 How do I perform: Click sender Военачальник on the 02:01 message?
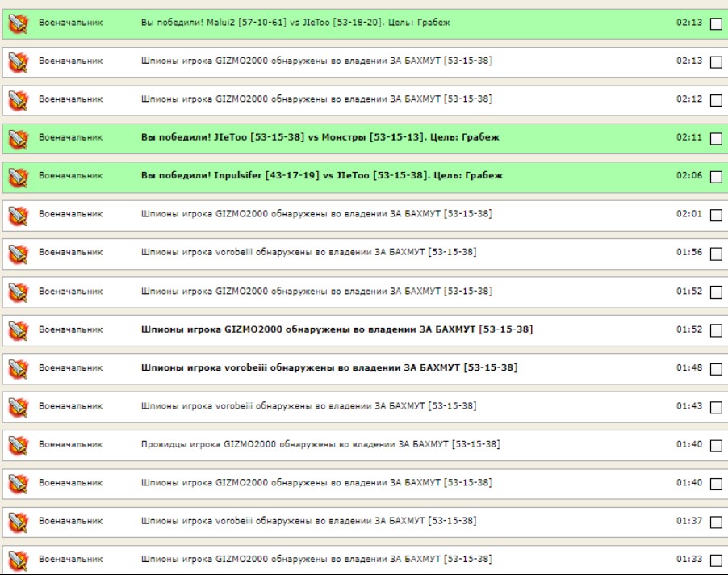coord(71,214)
